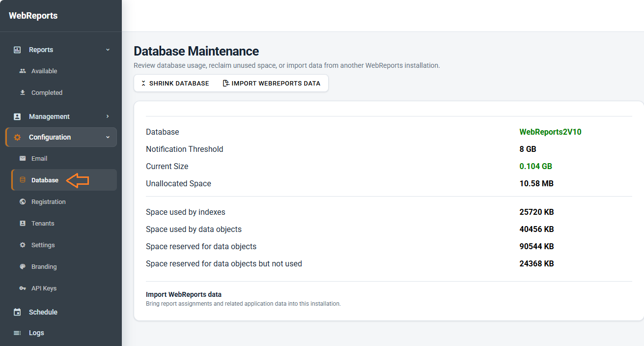Click the Unallocated Space label
Viewport: 644px width, 346px height.
click(178, 183)
